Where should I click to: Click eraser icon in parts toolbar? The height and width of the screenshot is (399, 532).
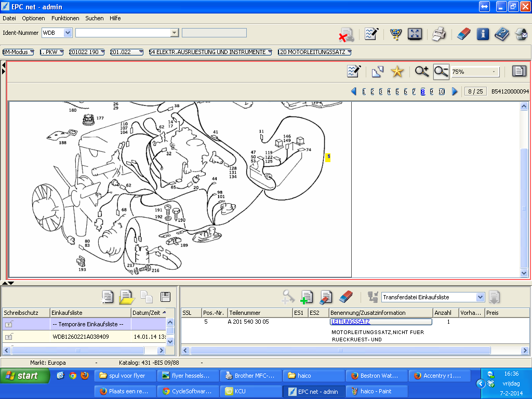[x=345, y=297]
